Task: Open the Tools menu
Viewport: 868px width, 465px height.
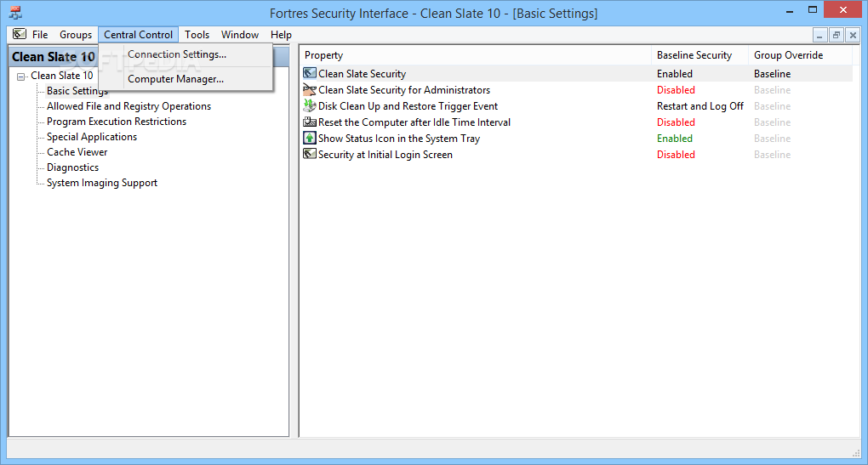Action: point(197,34)
